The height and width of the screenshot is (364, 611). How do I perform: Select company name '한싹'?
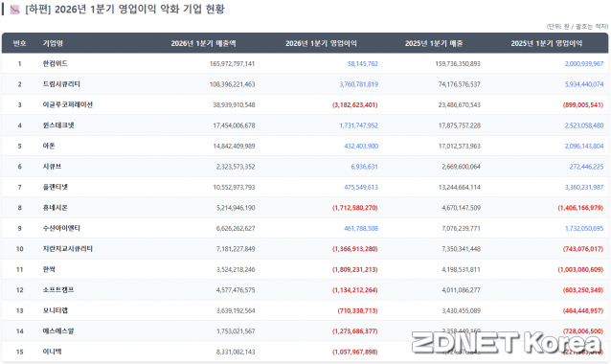pyautogui.click(x=49, y=269)
